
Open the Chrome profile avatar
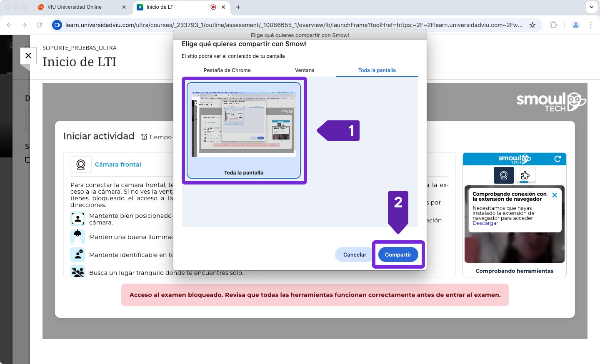pos(576,25)
